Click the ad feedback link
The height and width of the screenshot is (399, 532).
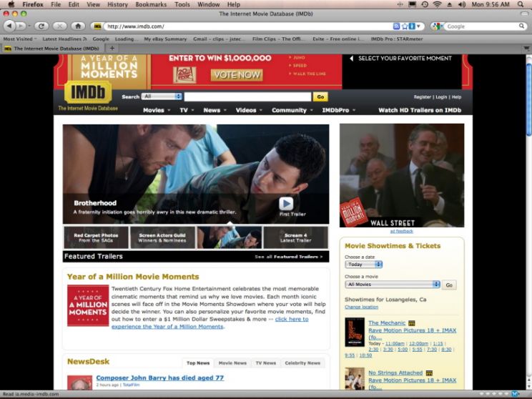(401, 232)
